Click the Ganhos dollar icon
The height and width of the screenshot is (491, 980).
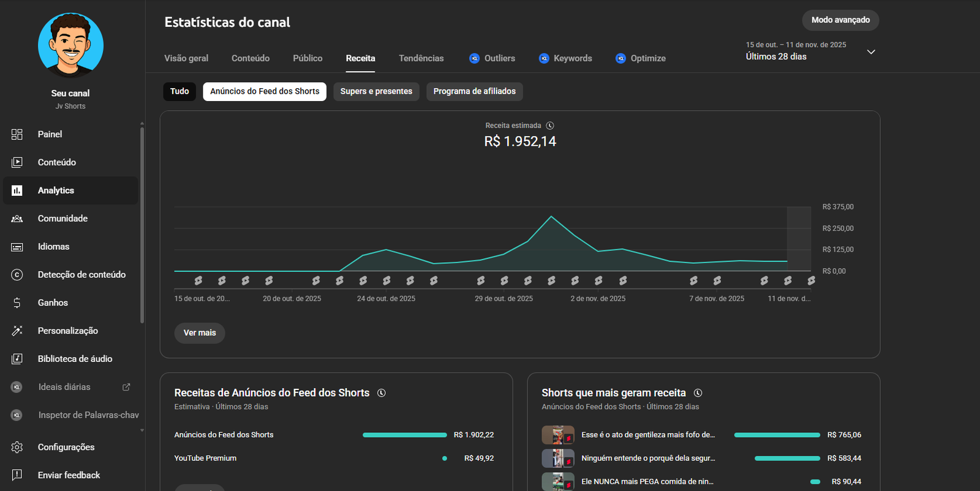pyautogui.click(x=17, y=302)
